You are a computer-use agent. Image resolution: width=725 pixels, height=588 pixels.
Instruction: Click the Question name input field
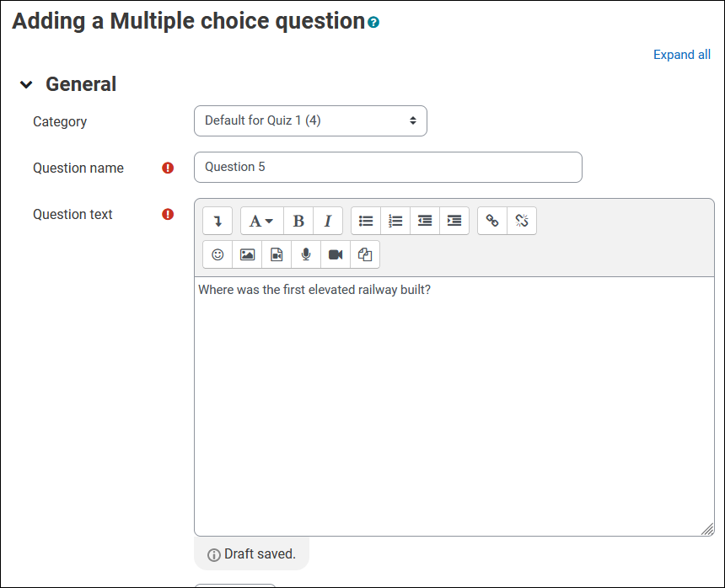[388, 167]
